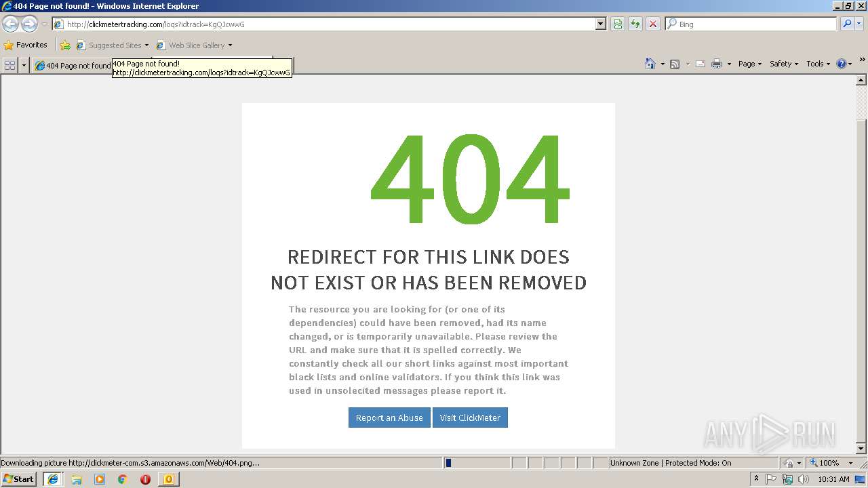This screenshot has width=868, height=488.
Task: Open recent pages dropdown beside Forward button
Action: 44,24
